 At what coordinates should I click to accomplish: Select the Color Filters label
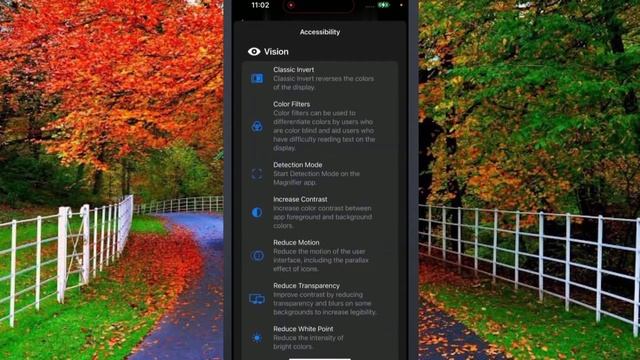291,104
